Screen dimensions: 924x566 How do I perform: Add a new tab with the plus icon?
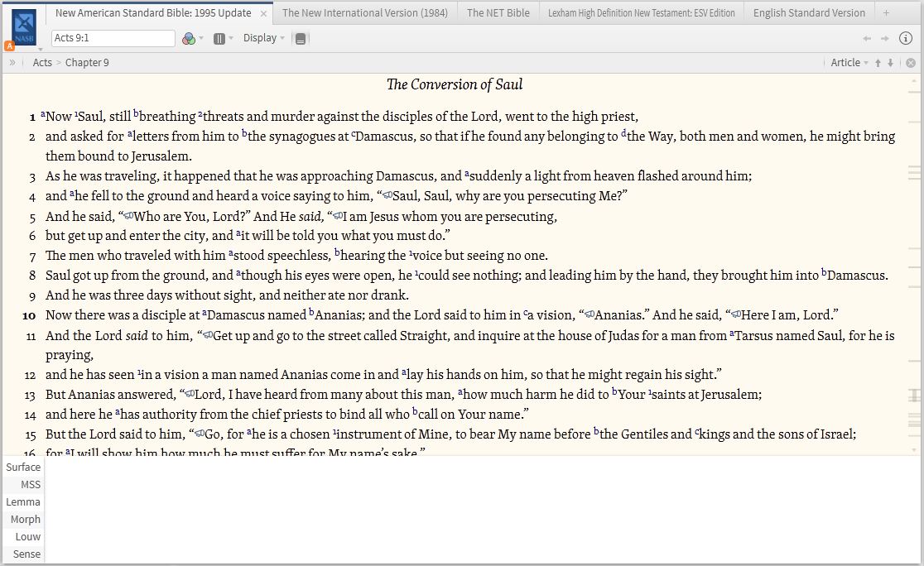886,13
